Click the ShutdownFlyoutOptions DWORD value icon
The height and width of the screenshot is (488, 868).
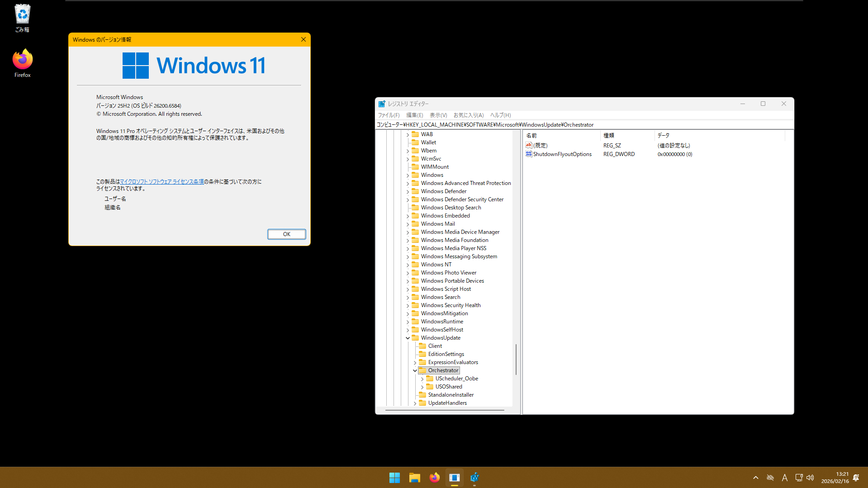(x=528, y=154)
